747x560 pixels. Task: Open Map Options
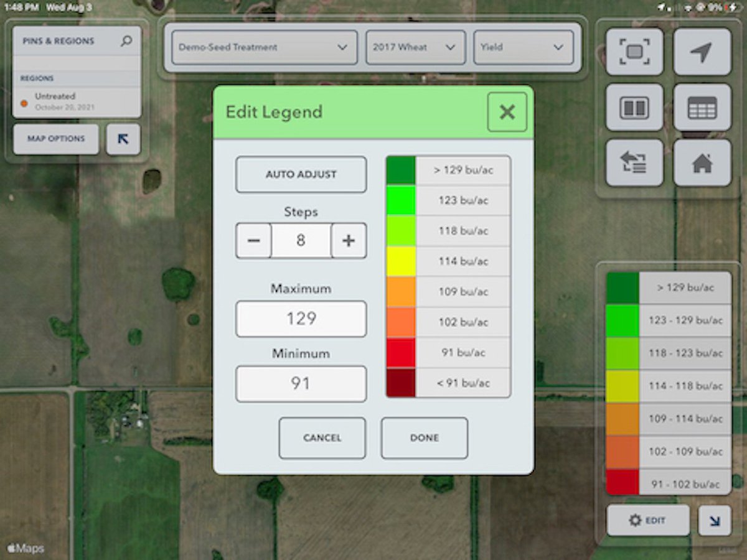pos(56,139)
